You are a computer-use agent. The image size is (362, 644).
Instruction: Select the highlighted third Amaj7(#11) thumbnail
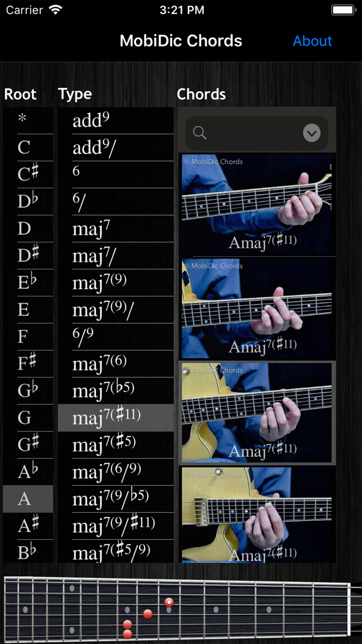tap(257, 413)
